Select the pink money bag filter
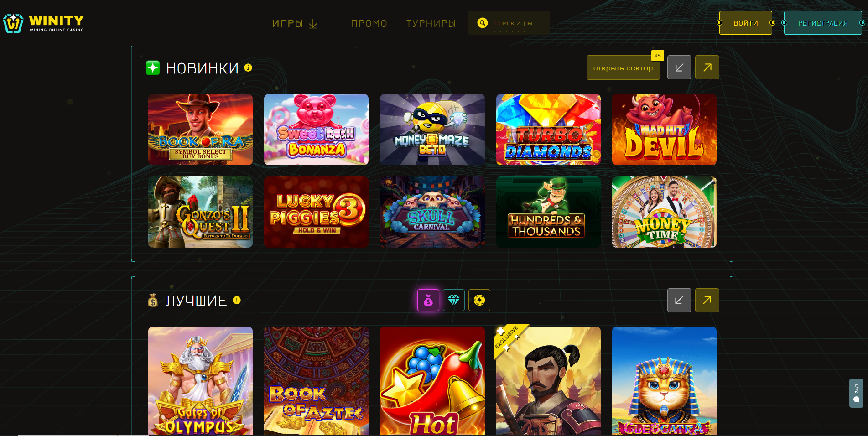This screenshot has width=868, height=436. [428, 300]
